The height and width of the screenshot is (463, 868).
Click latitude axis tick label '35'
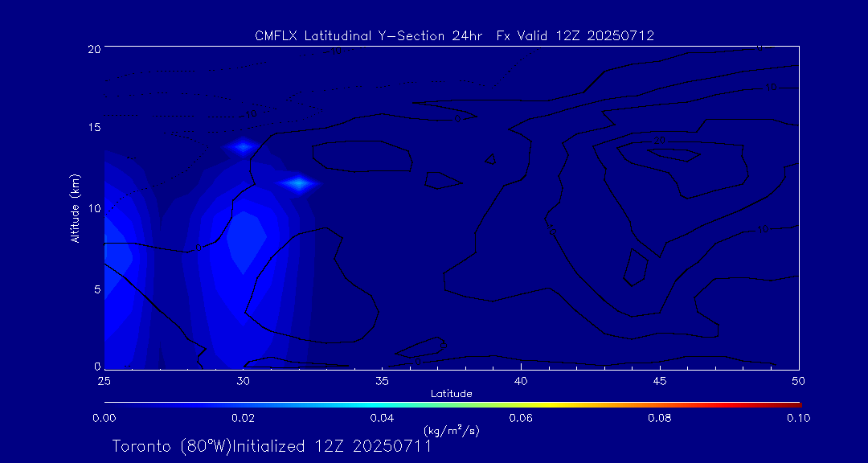(382, 380)
